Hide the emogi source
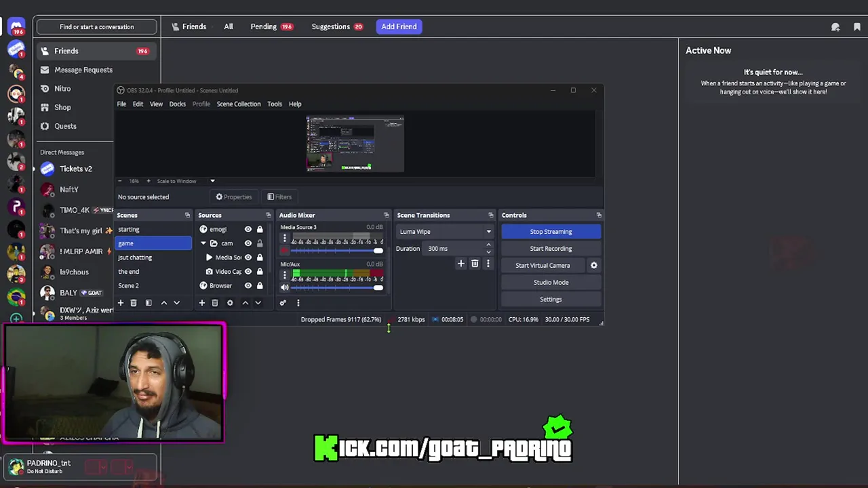 coord(248,229)
